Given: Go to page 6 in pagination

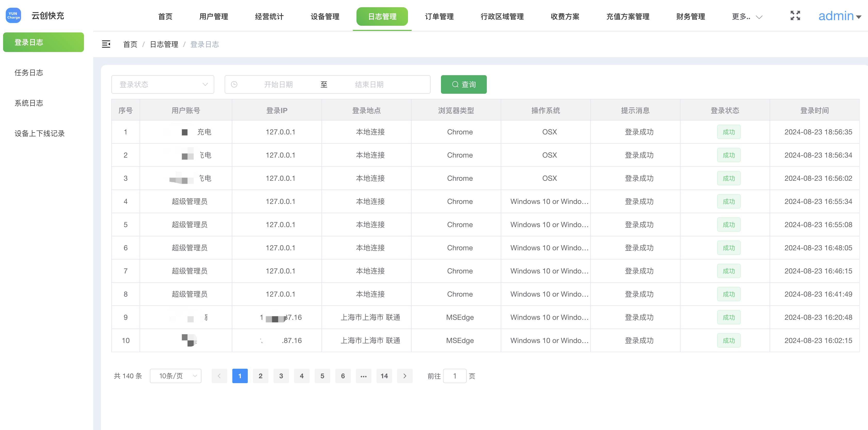Looking at the screenshot, I should click(x=343, y=376).
